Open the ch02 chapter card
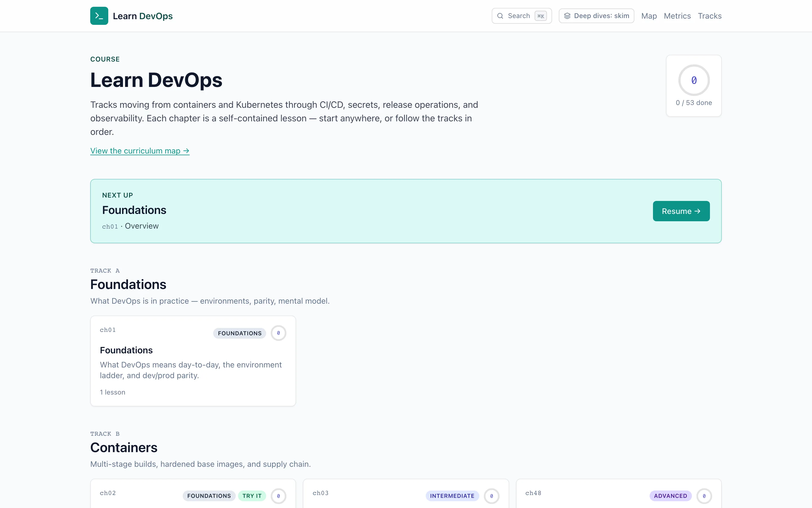 tap(193, 494)
